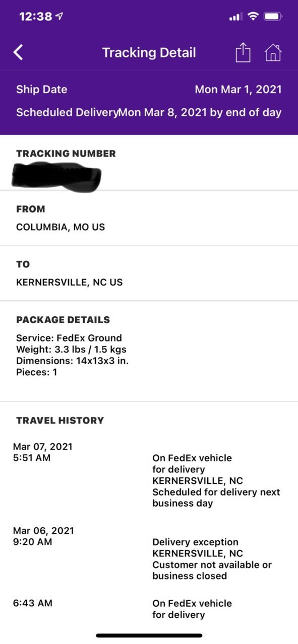Tap the 6:43 AM on-vehicle entry
298x644 pixels.
149,609
